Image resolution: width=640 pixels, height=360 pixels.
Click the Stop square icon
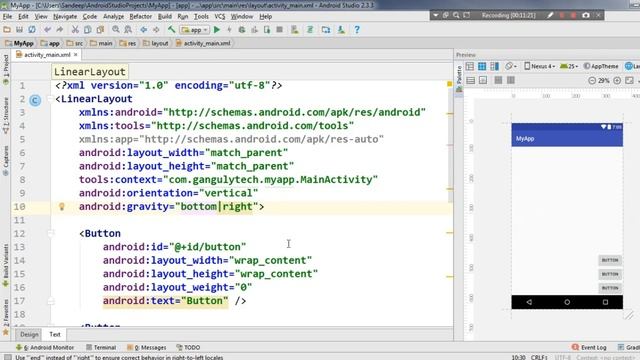pos(280,29)
